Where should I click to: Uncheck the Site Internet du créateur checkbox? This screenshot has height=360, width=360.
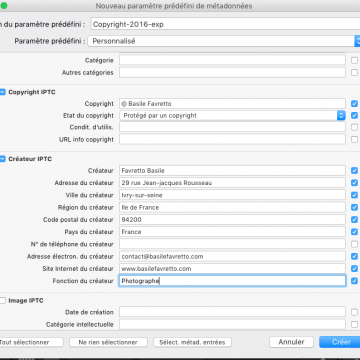click(354, 269)
